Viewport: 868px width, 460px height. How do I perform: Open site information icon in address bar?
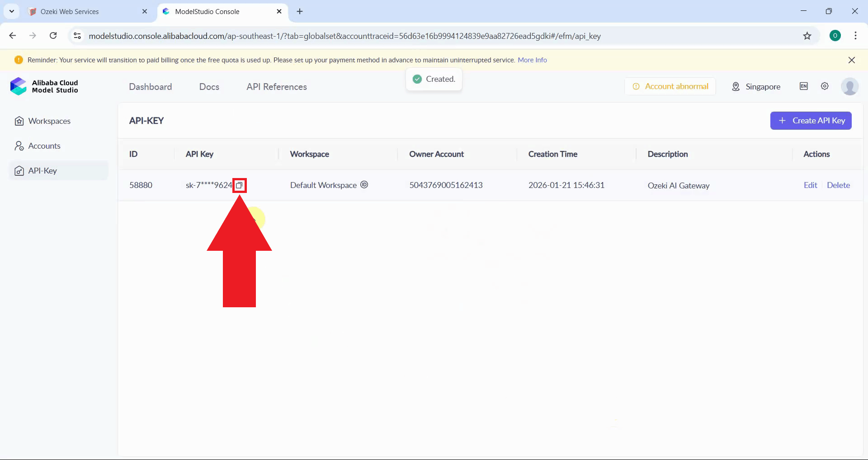pos(77,36)
